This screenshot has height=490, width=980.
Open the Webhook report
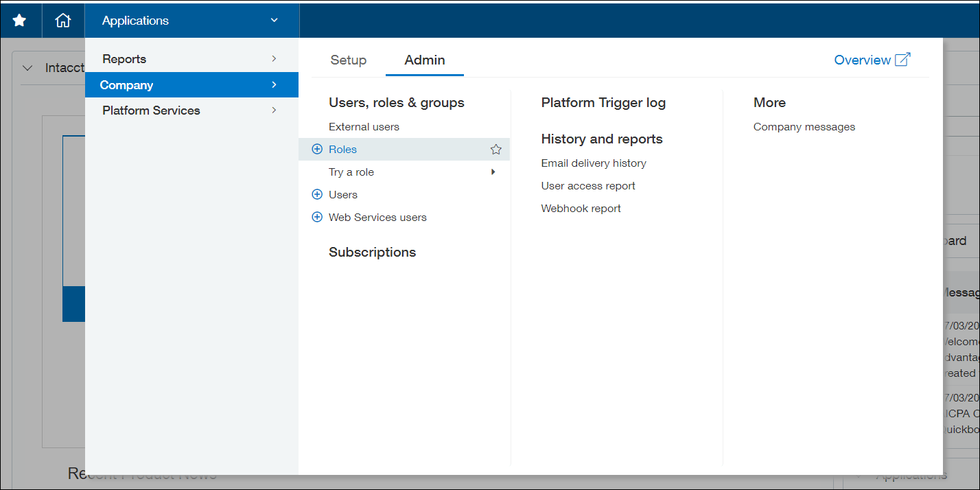(x=581, y=208)
